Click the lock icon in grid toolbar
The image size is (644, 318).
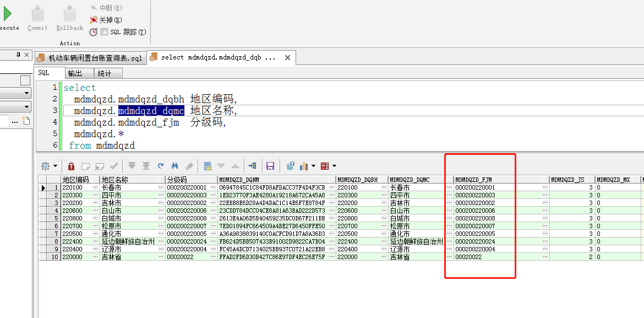[x=71, y=166]
